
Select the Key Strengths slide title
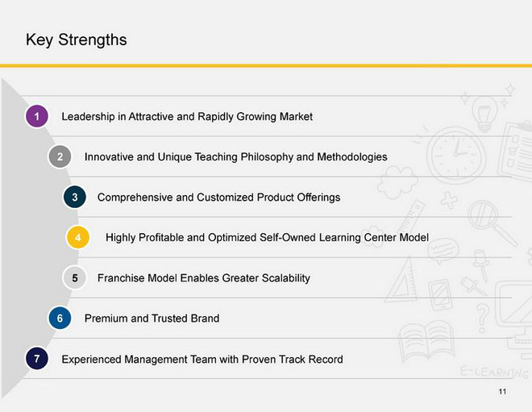point(77,40)
